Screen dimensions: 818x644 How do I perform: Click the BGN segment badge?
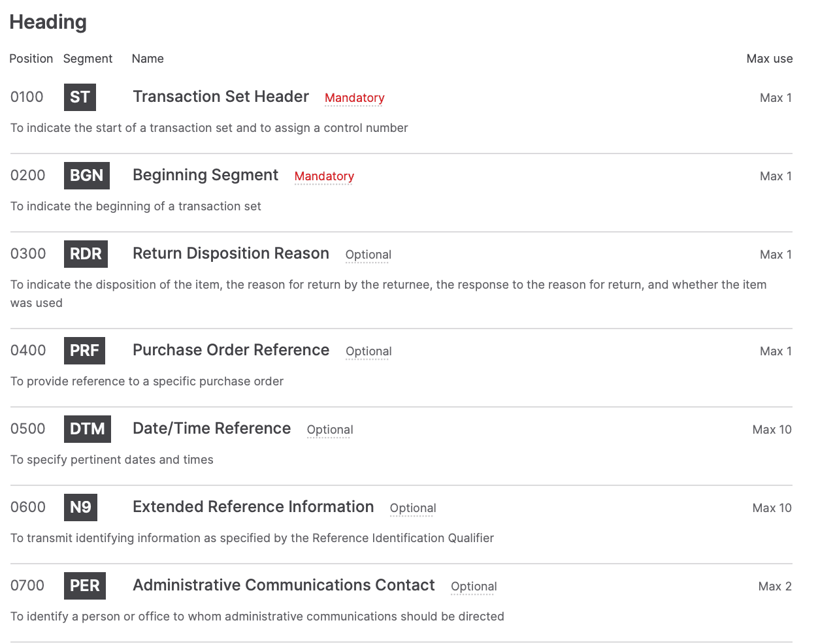[86, 176]
